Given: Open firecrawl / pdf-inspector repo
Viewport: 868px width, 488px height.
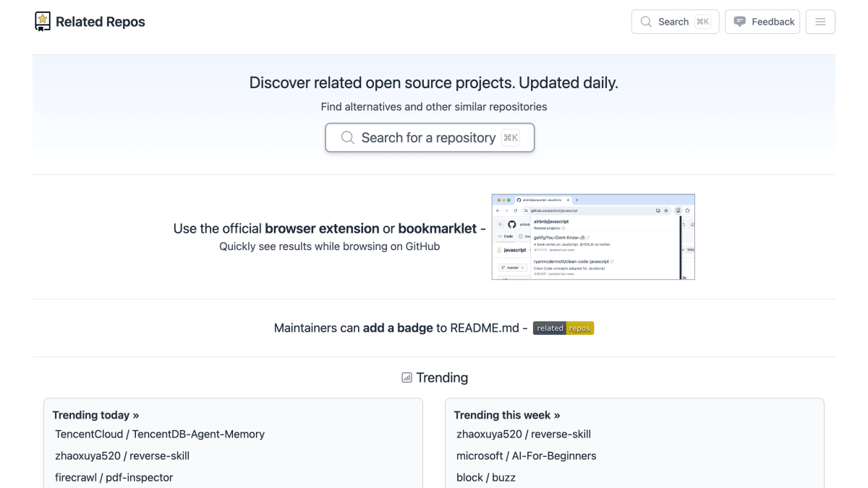Looking at the screenshot, I should point(114,478).
